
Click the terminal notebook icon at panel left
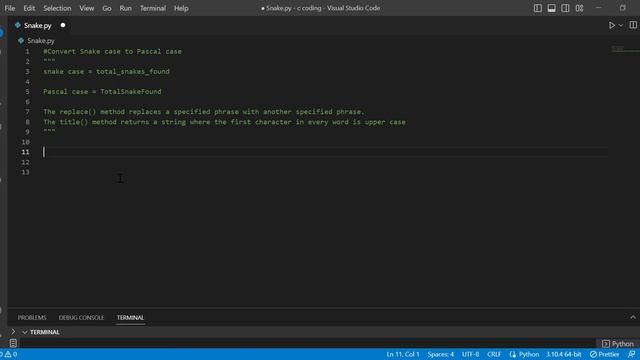pos(13,343)
